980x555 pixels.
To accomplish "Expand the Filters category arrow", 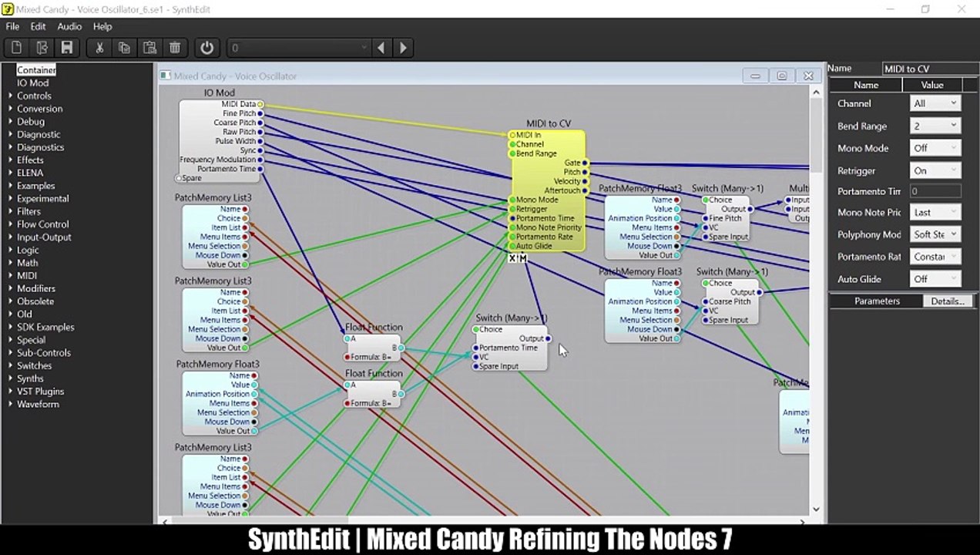I will (10, 211).
